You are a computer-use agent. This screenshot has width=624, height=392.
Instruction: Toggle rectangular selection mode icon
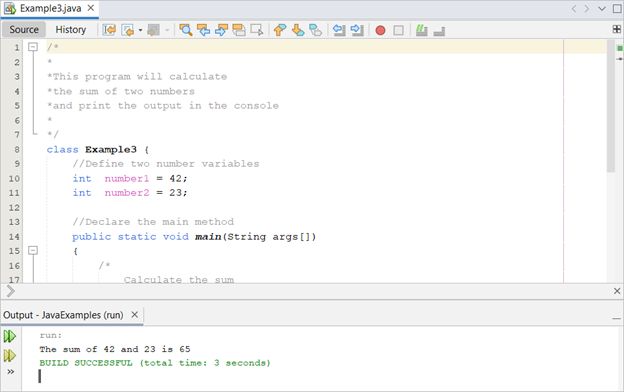tap(257, 30)
